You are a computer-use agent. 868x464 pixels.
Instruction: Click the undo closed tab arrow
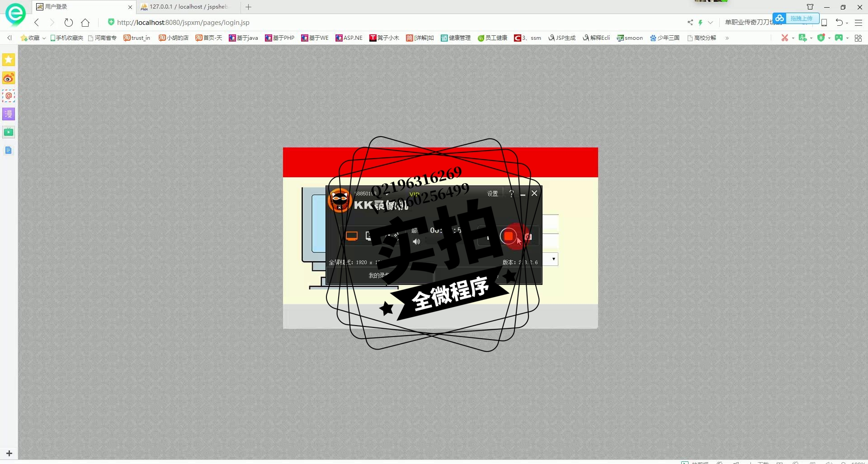tap(839, 23)
